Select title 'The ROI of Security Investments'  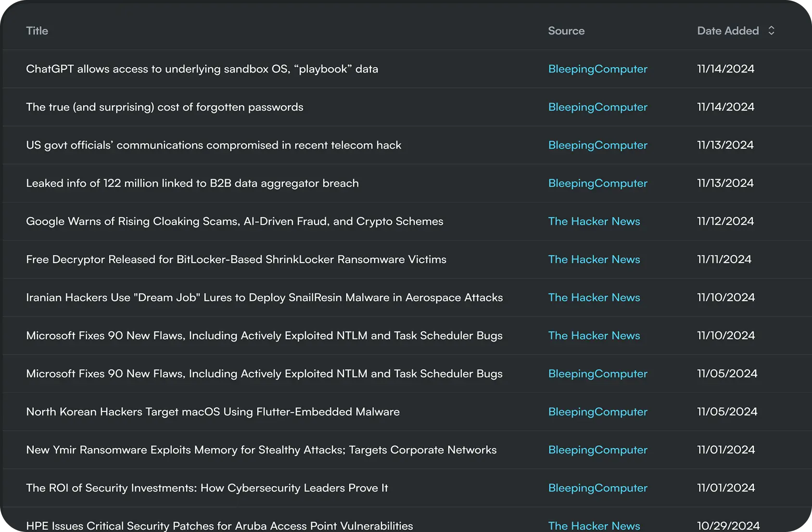[x=207, y=487]
